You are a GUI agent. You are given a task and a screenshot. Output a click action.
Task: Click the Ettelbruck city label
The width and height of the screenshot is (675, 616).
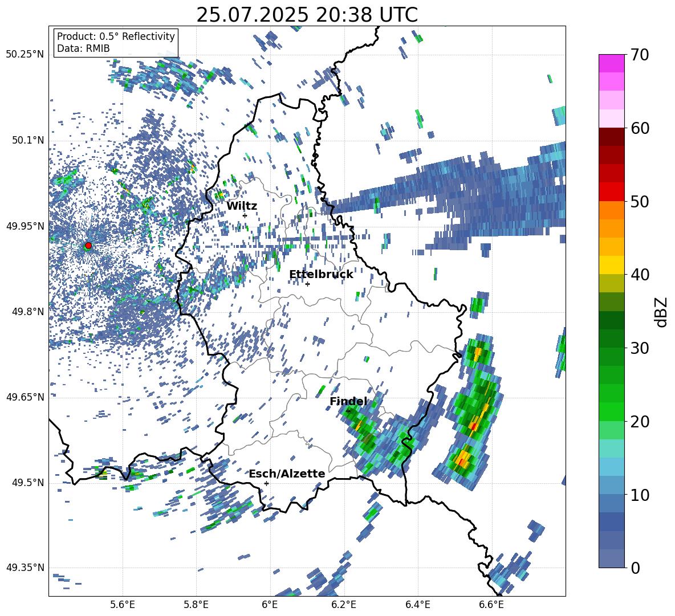[x=321, y=275]
